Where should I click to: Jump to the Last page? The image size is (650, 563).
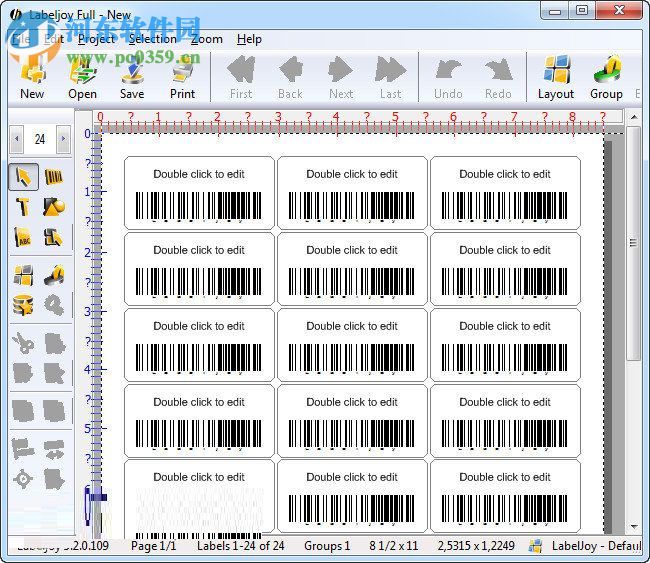(390, 78)
